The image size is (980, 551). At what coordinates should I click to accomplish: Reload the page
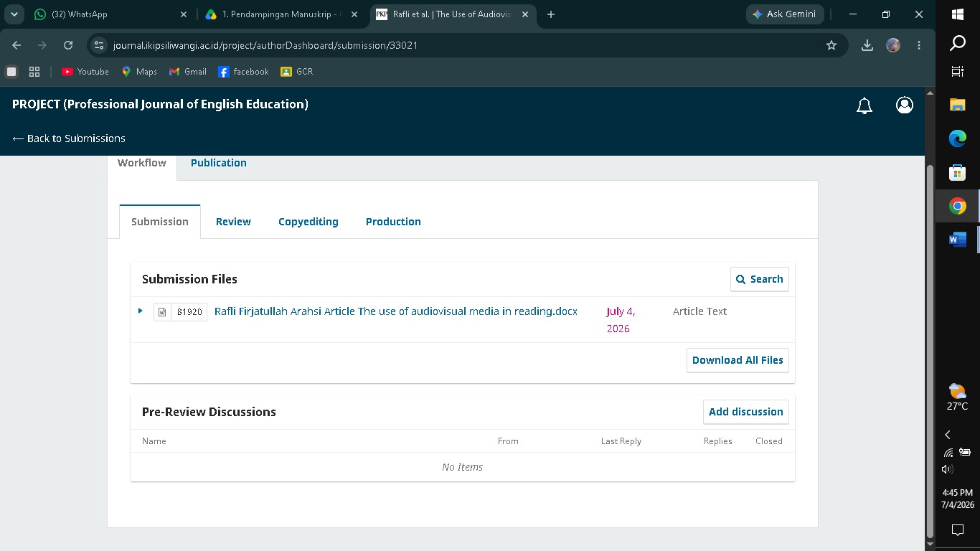click(x=68, y=45)
